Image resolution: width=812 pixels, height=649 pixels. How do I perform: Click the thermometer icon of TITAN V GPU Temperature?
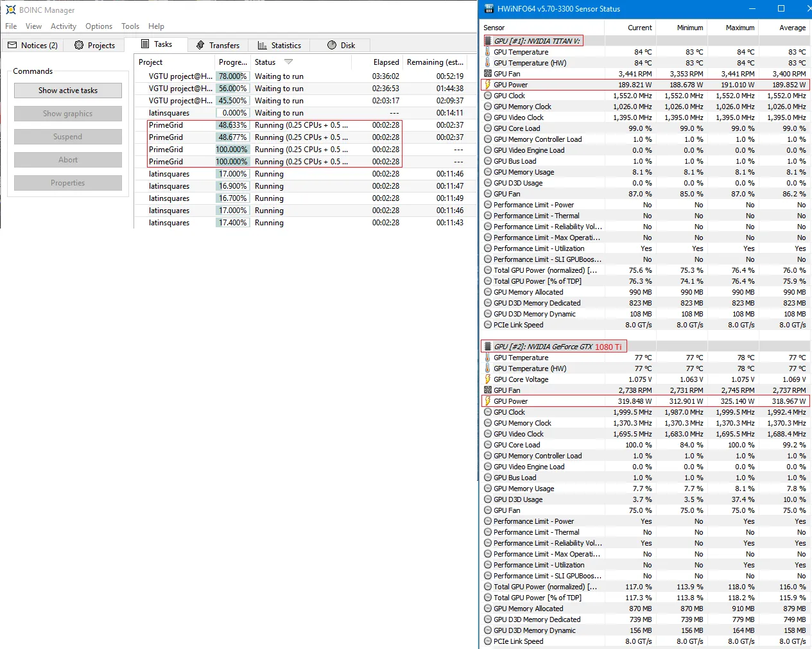coord(488,52)
